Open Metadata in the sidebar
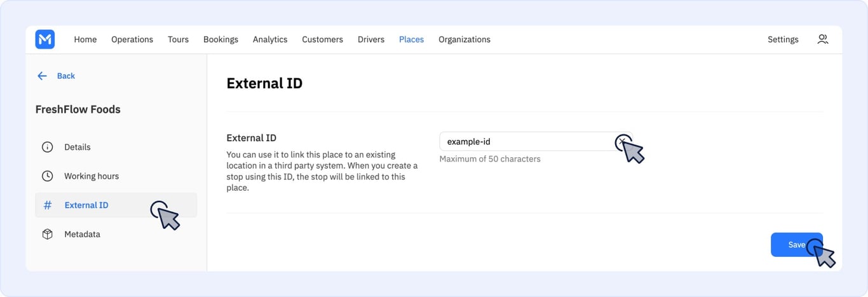The width and height of the screenshot is (868, 297). (x=116, y=234)
